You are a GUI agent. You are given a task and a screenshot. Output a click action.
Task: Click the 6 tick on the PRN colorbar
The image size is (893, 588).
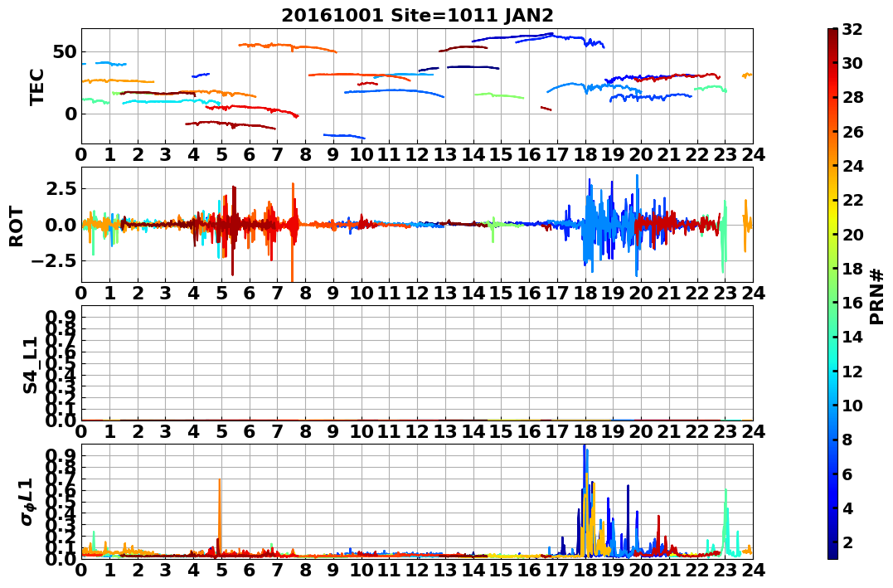click(847, 474)
